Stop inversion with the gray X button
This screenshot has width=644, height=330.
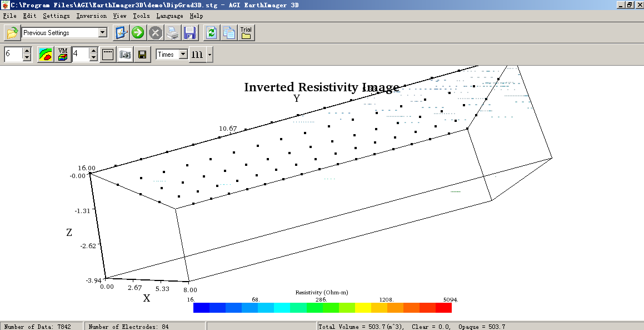(x=155, y=32)
